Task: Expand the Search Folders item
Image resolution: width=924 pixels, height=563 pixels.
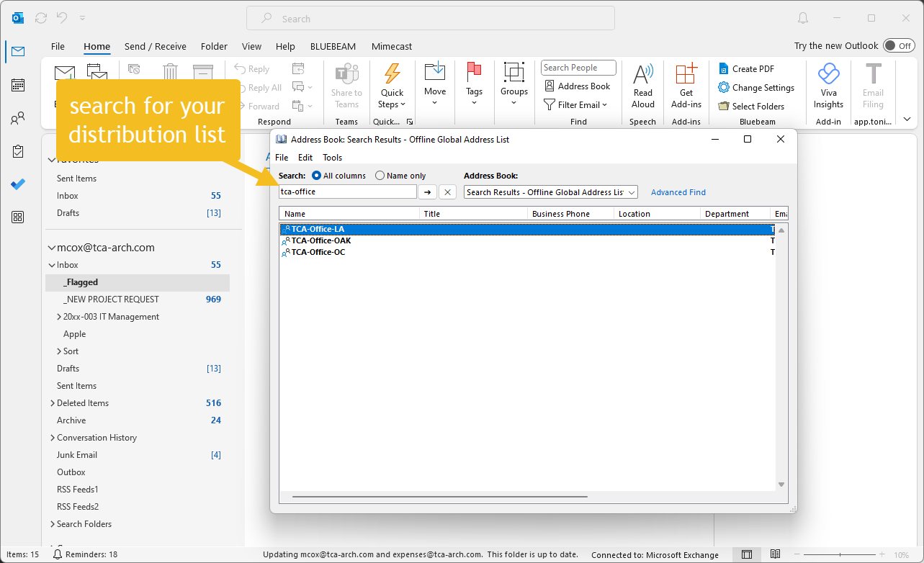Action: coord(53,524)
